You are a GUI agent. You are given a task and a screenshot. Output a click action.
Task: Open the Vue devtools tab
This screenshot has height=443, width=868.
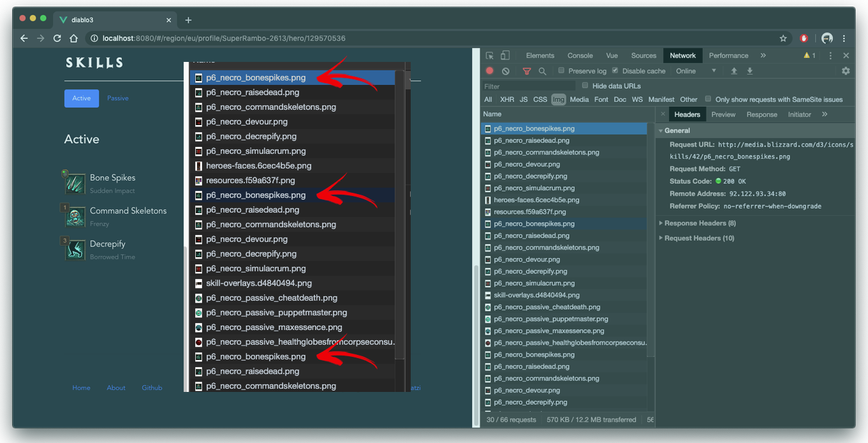612,56
